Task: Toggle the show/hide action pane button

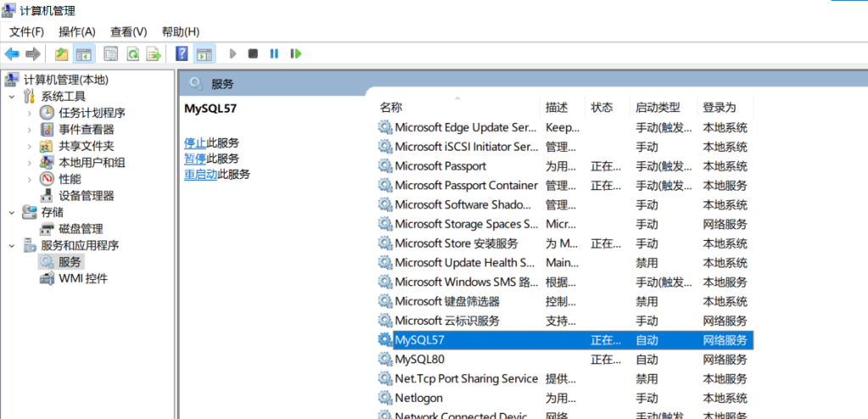Action: (205, 53)
